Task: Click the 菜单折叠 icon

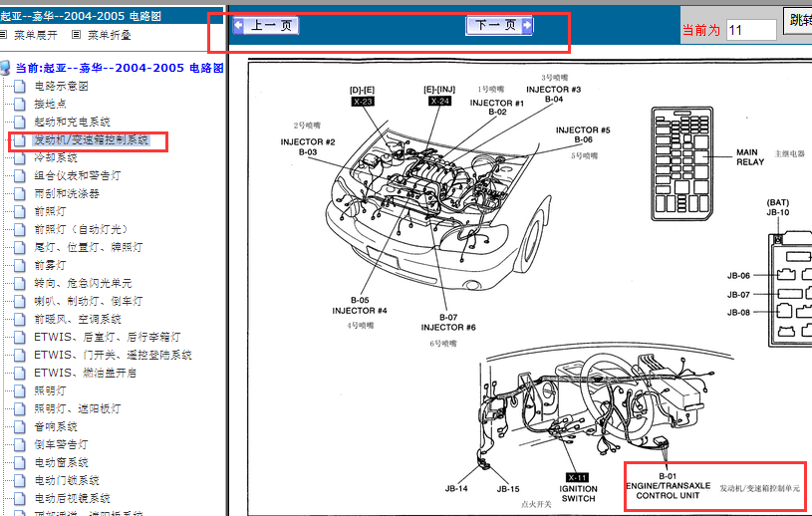Action: pyautogui.click(x=76, y=35)
